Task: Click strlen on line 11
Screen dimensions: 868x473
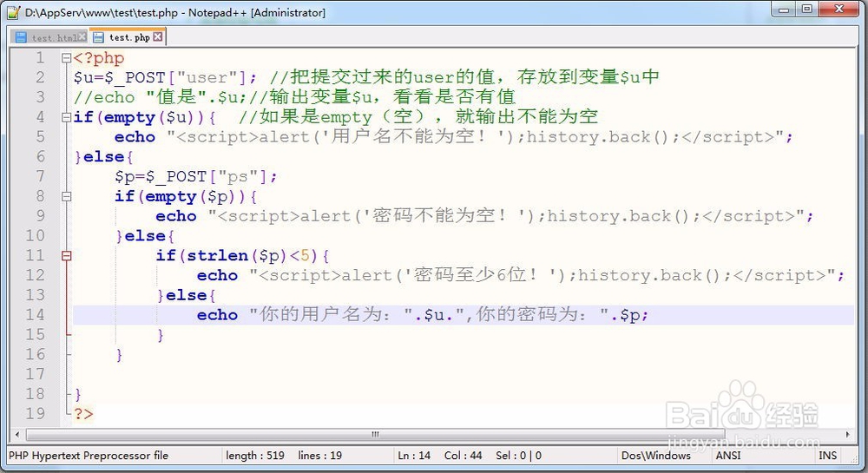Action: [x=218, y=255]
